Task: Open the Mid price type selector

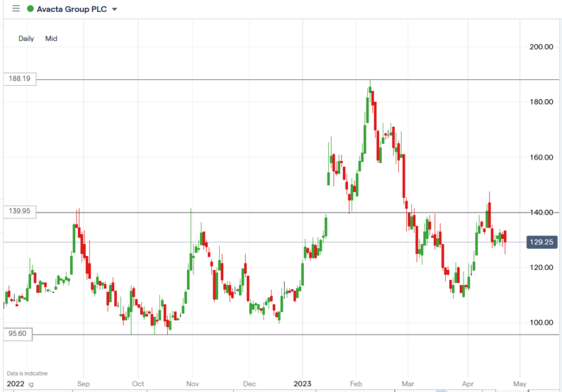Action: pyautogui.click(x=51, y=39)
